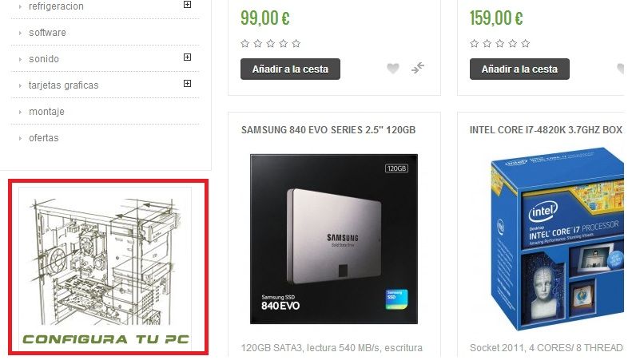Open the Intel Core i7-4820K product title

pyautogui.click(x=546, y=129)
